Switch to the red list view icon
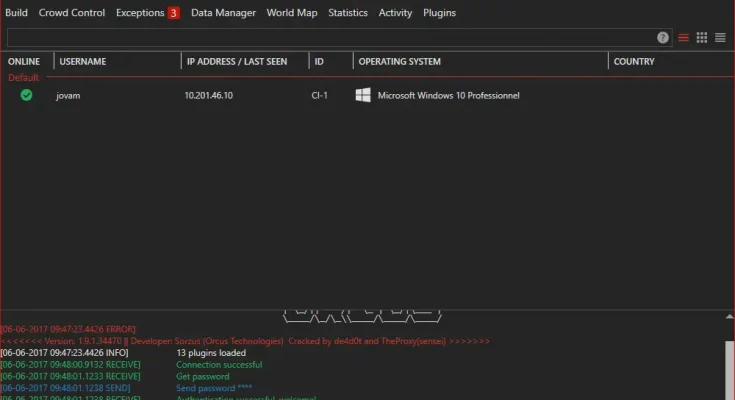The width and height of the screenshot is (735, 400). 684,37
